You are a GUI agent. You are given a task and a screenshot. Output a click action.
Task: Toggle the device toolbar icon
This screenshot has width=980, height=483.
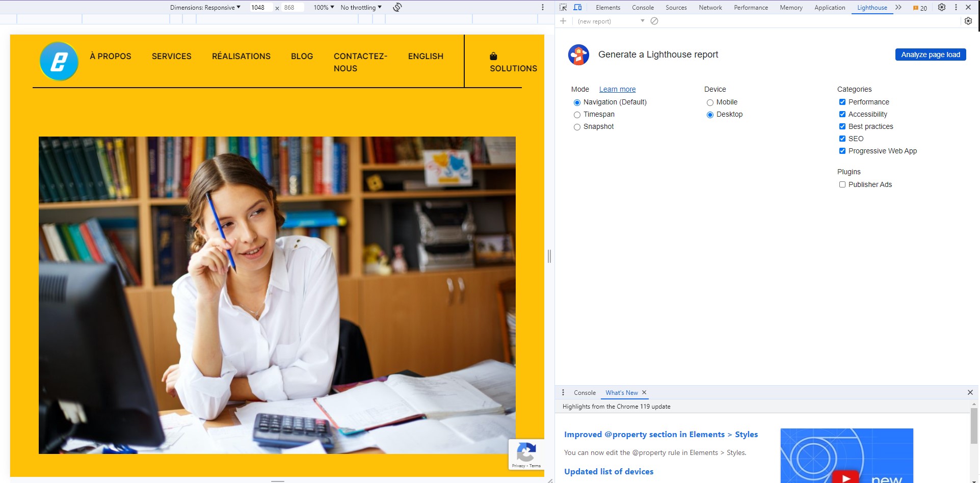coord(577,7)
